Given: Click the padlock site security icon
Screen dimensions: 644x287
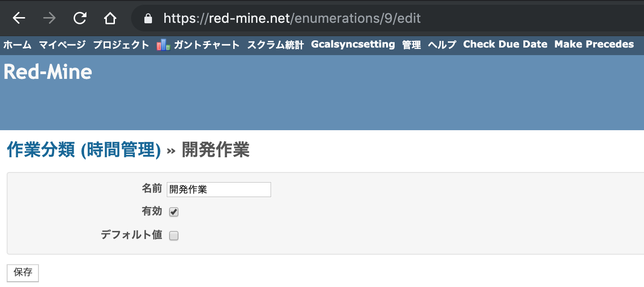Looking at the screenshot, I should coord(148,19).
